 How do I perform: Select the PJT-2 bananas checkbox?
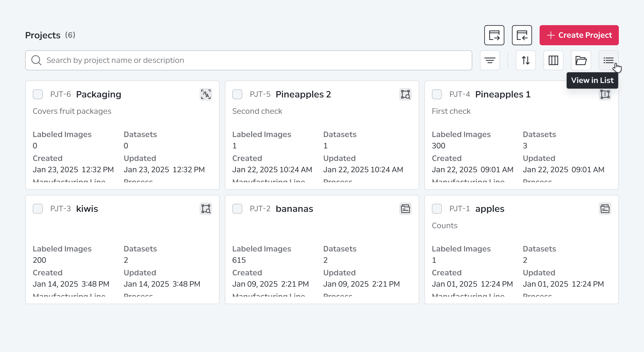pyautogui.click(x=237, y=209)
